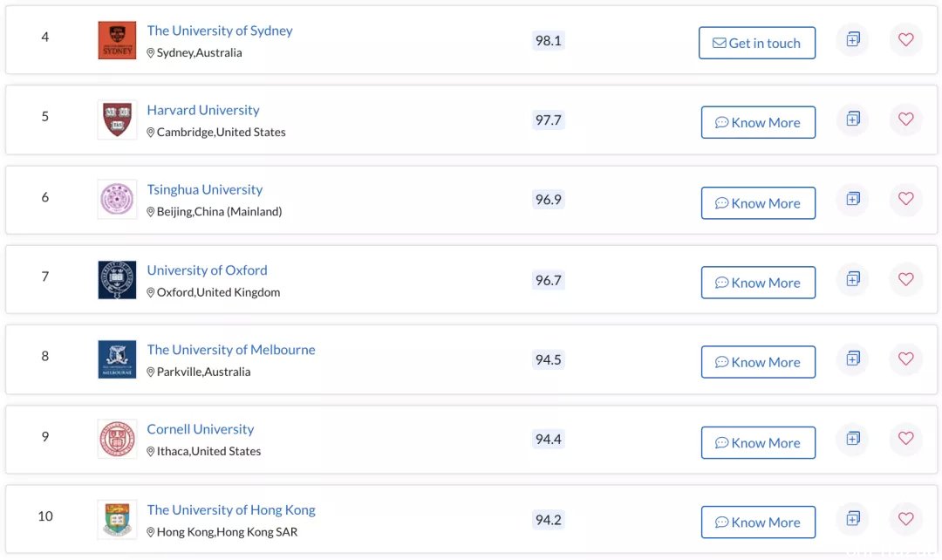Screen dimensions: 942x560
Task: Toggle heart favorite for Cornell University
Action: [x=905, y=438]
